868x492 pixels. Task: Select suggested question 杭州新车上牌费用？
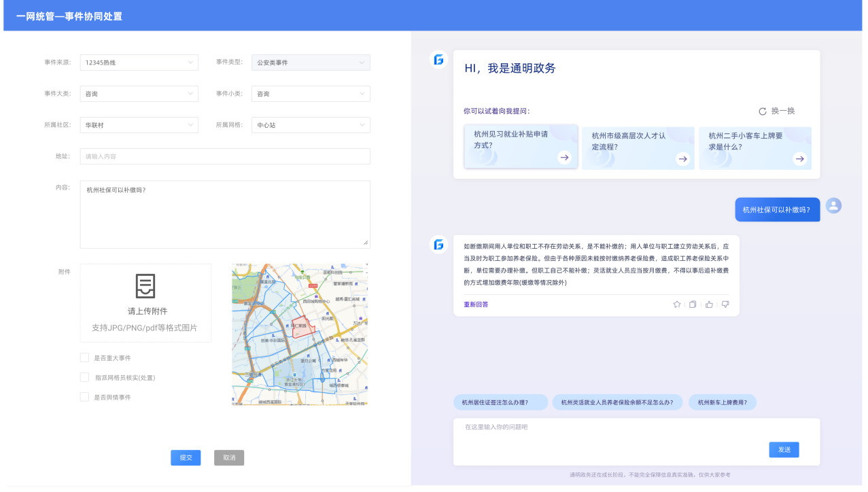[722, 402]
